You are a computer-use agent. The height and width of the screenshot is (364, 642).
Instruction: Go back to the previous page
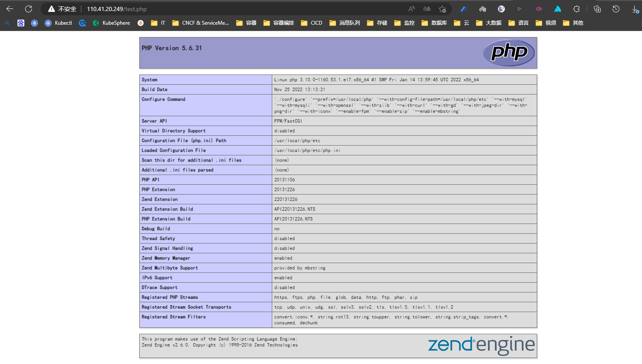(10, 9)
